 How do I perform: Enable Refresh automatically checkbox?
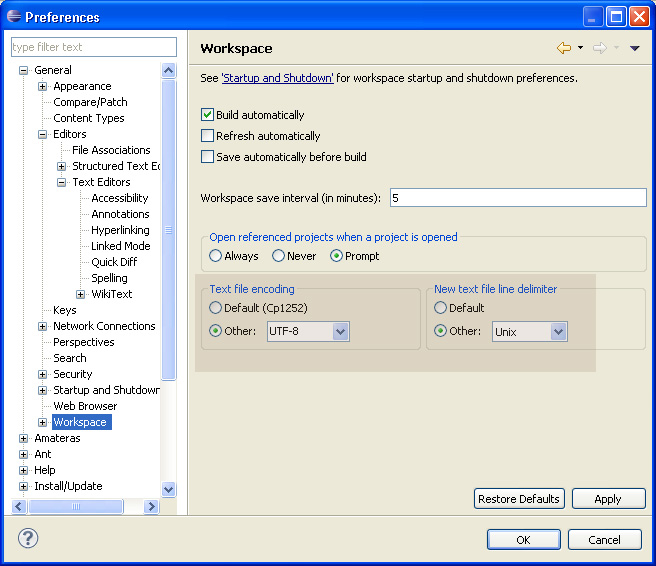pos(208,136)
